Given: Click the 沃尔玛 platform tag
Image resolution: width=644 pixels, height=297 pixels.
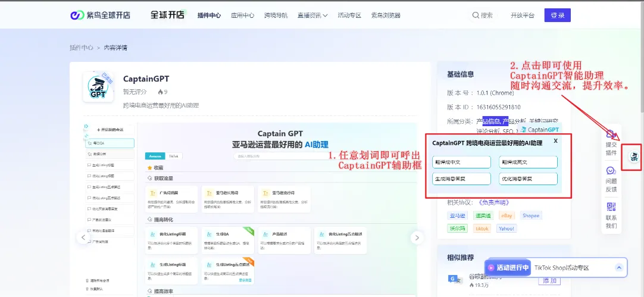Looking at the screenshot, I should [458, 229].
